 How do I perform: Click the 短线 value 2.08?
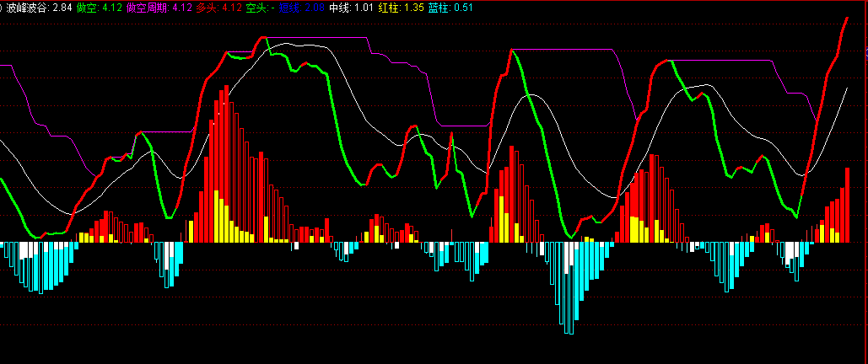pos(314,8)
